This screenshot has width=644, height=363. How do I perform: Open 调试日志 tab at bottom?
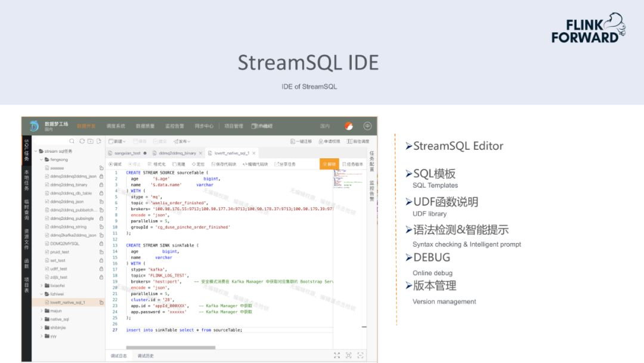119,356
